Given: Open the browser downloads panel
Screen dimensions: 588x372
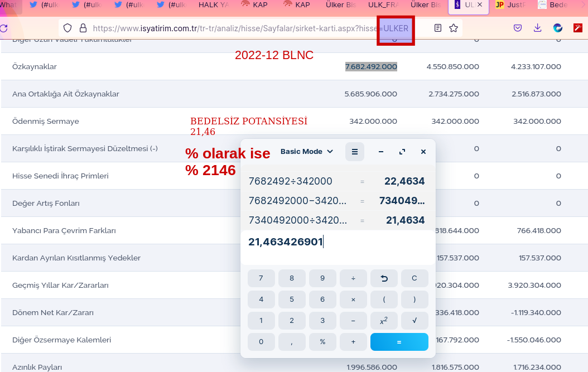Looking at the screenshot, I should 537,28.
